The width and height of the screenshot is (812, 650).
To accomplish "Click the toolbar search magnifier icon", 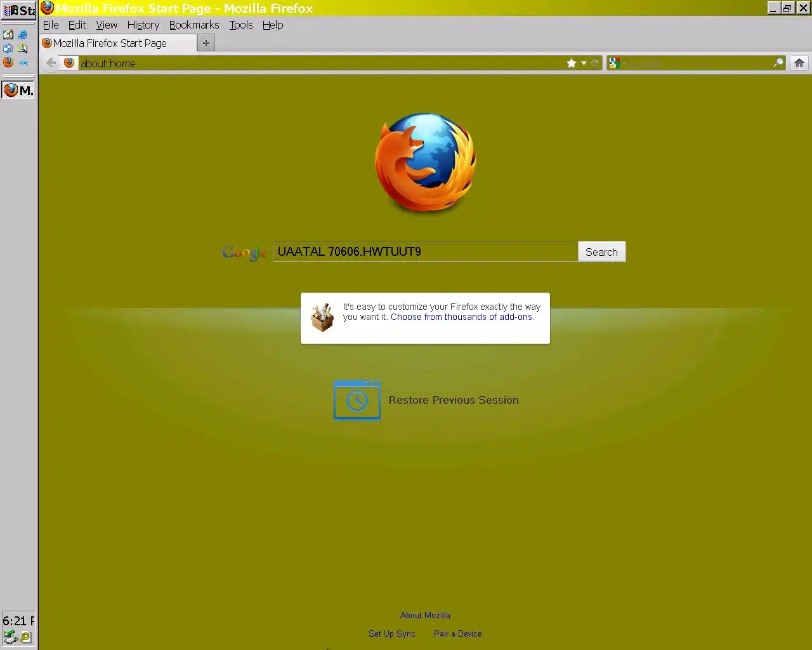I will pyautogui.click(x=778, y=63).
